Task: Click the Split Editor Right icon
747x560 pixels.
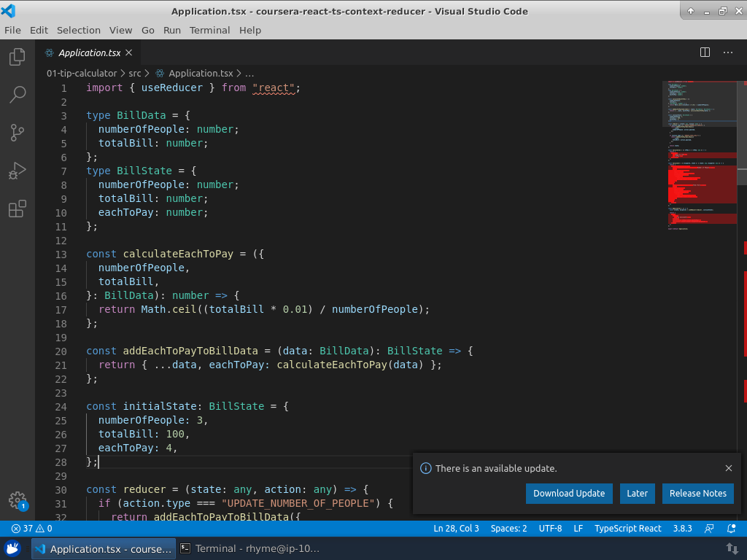Action: [705, 52]
